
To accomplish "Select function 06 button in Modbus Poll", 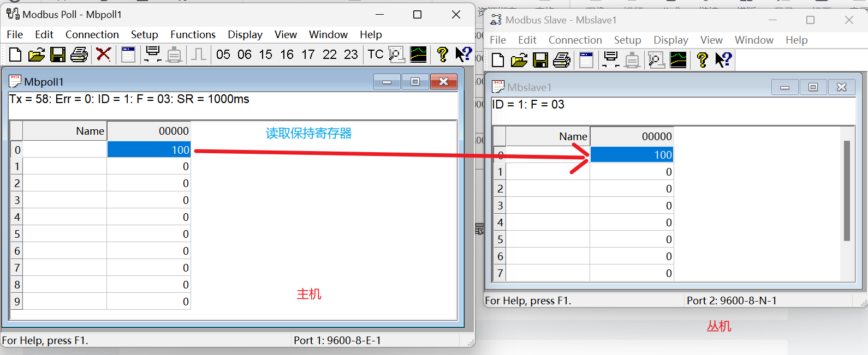I will 245,55.
